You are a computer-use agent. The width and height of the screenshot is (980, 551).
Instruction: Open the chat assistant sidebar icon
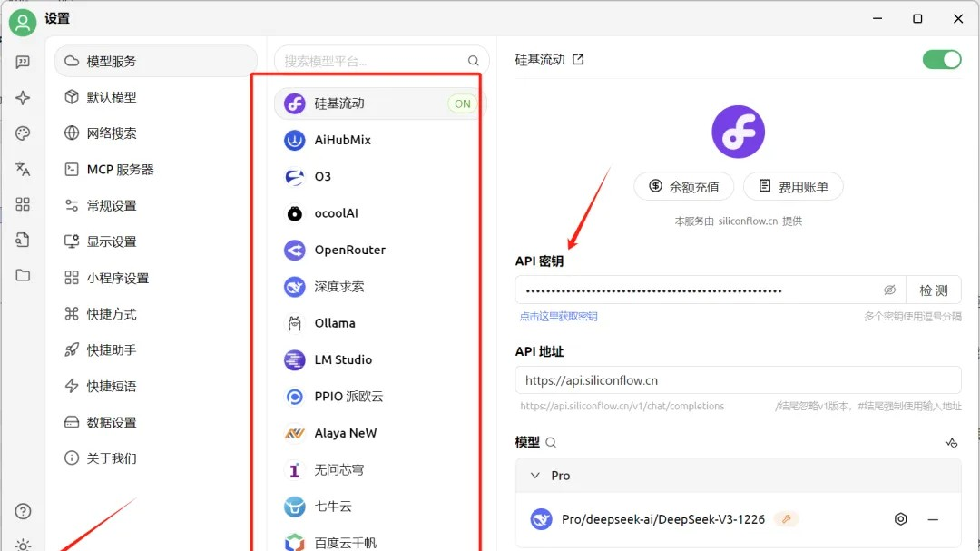[x=23, y=62]
